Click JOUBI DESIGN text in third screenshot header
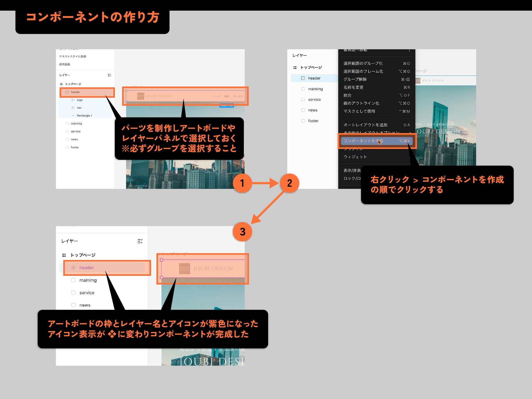 coord(213,269)
